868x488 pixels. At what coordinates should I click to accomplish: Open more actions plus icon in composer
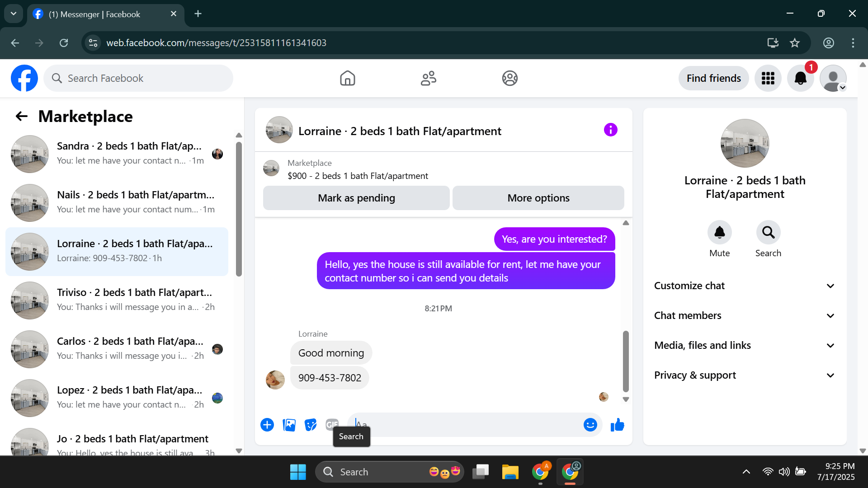(267, 425)
